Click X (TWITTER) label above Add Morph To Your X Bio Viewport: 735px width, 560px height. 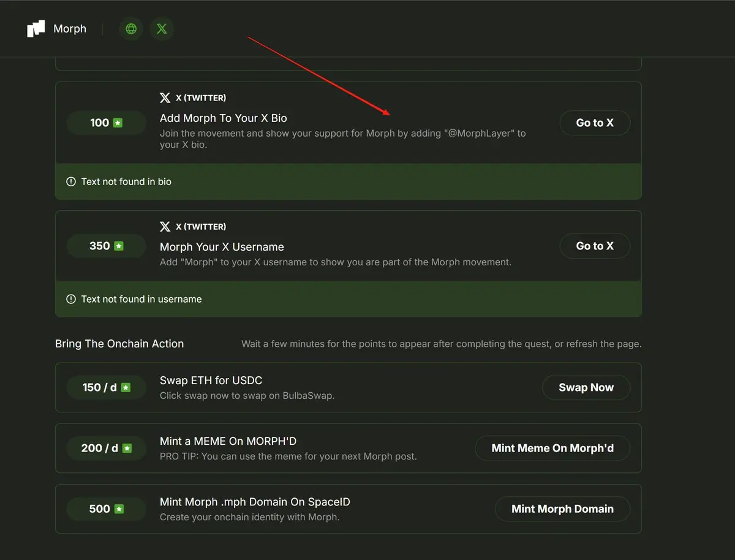(x=201, y=97)
